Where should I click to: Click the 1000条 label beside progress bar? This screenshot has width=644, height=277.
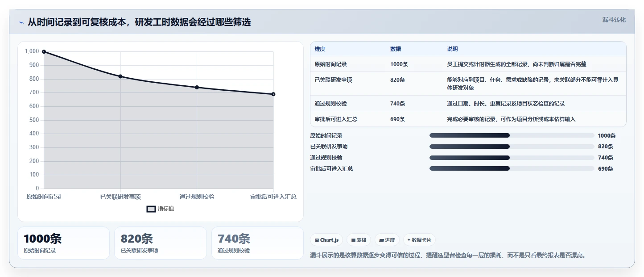[x=607, y=136]
